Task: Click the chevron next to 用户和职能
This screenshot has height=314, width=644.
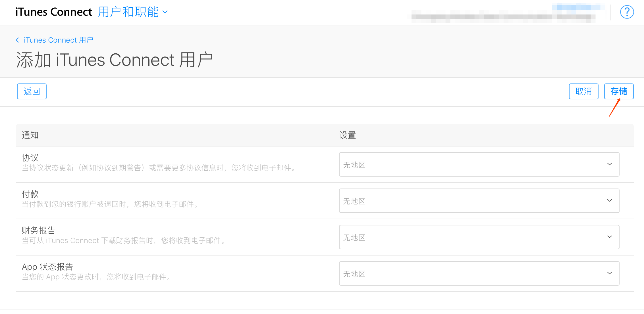Action: (165, 12)
